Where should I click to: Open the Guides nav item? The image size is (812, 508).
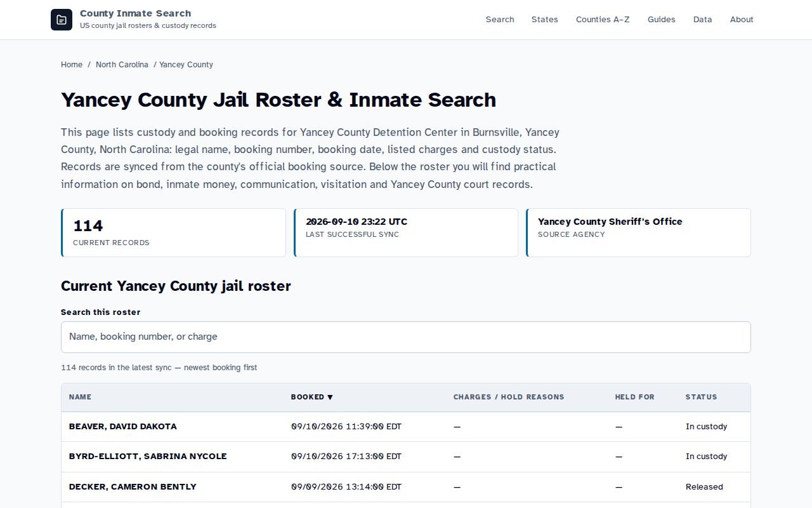tap(662, 20)
